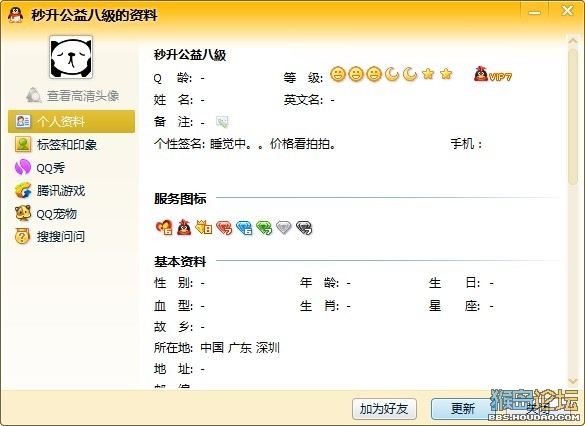Click the black diamond service icon
Image resolution: width=585 pixels, height=426 pixels.
coord(304,228)
